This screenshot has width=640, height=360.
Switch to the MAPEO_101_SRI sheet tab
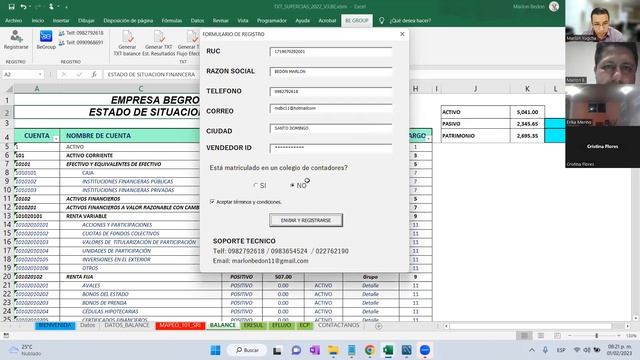(x=180, y=325)
